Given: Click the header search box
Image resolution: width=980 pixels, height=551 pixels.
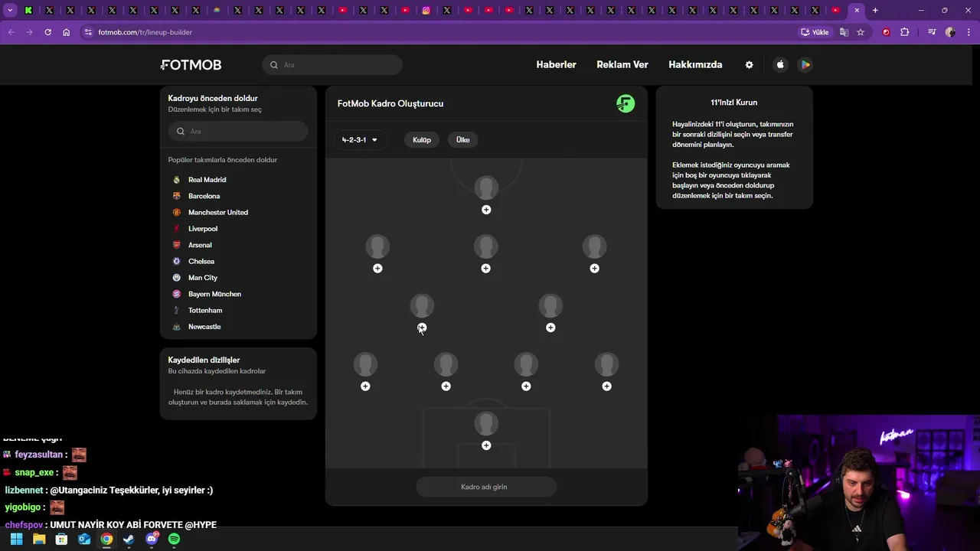Looking at the screenshot, I should point(332,65).
